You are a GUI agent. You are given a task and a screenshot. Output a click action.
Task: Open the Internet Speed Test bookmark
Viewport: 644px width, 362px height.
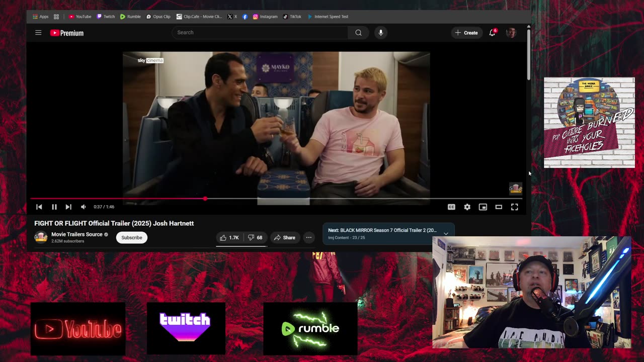(x=328, y=17)
